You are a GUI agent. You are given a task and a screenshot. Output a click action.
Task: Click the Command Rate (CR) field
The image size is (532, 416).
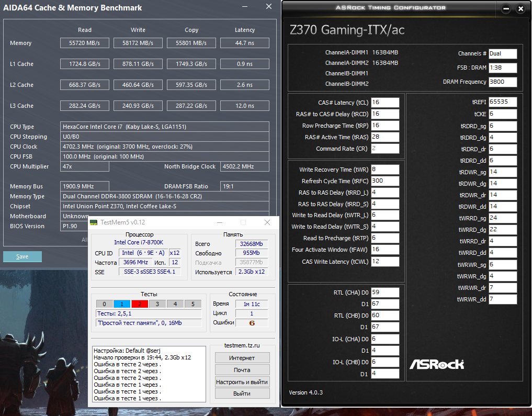385,149
